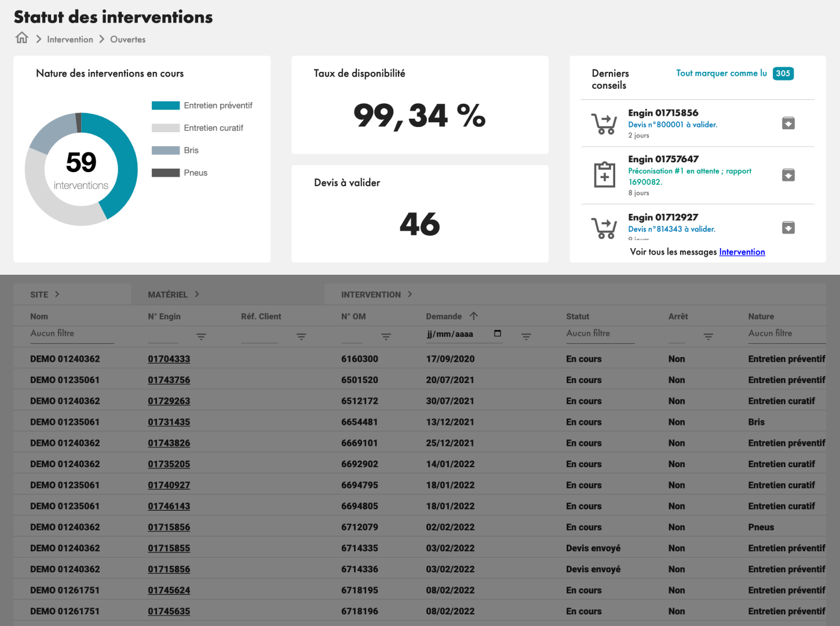This screenshot has height=626, width=840.
Task: Open the Intervention breadcrumb
Action: (x=70, y=39)
